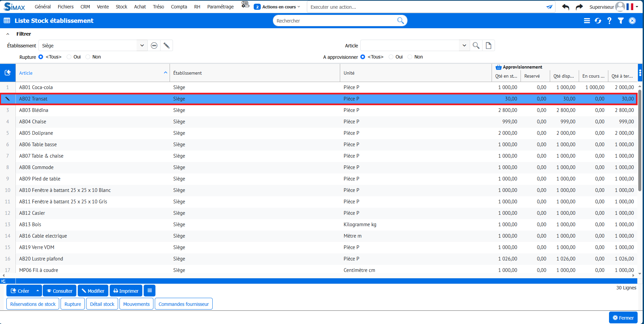
Task: Expand the Article dropdown arrow
Action: [x=464, y=46]
